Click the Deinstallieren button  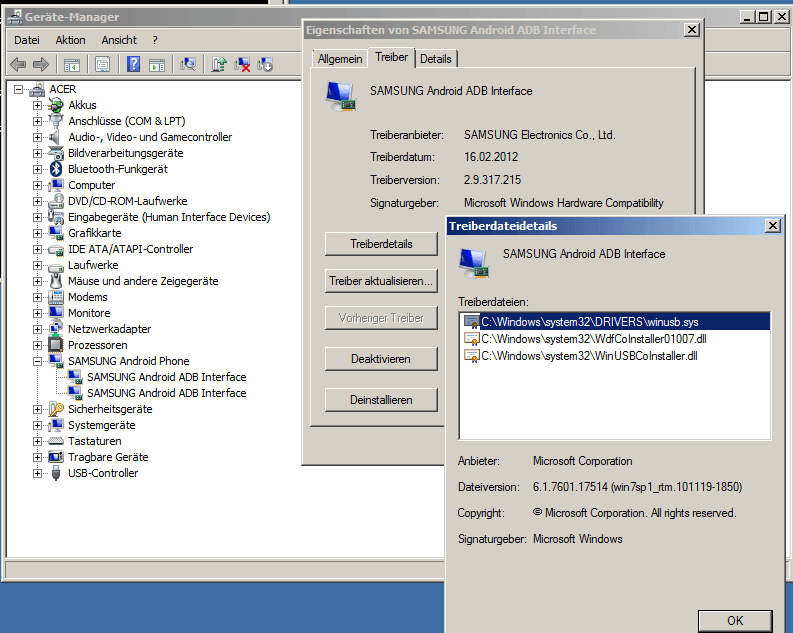[x=381, y=399]
